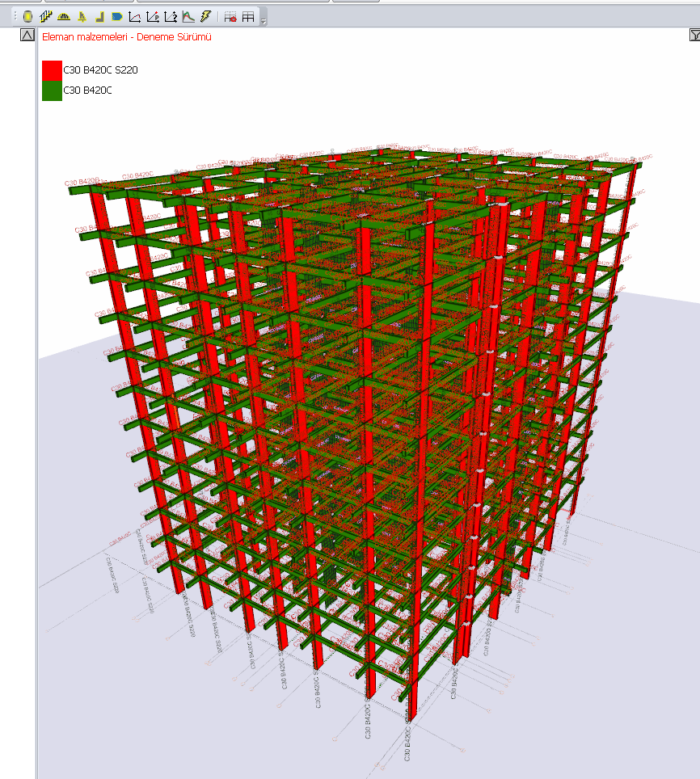Open the red-green spectrum curve icon
The width and height of the screenshot is (700, 779).
(188, 17)
